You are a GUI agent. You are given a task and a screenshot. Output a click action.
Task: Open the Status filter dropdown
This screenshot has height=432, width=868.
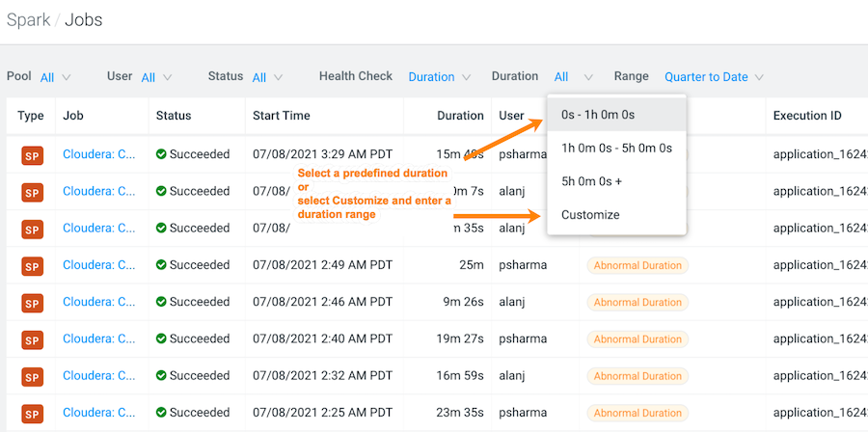[267, 77]
